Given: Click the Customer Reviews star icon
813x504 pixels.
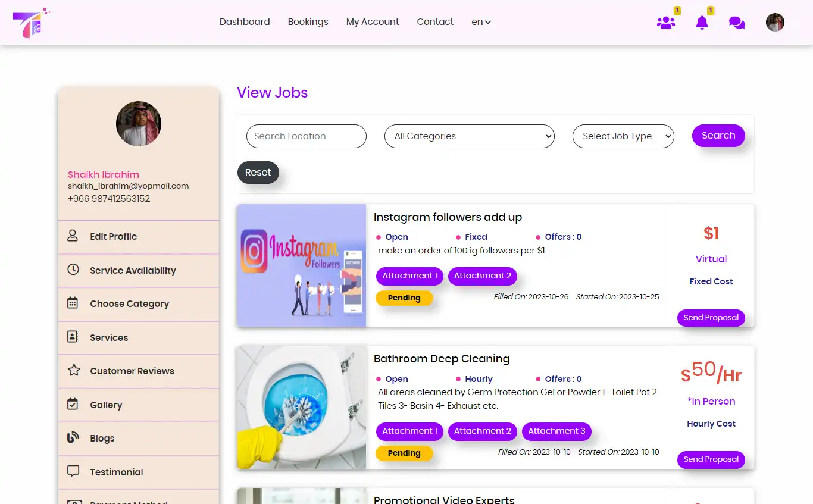Looking at the screenshot, I should pyautogui.click(x=73, y=371).
